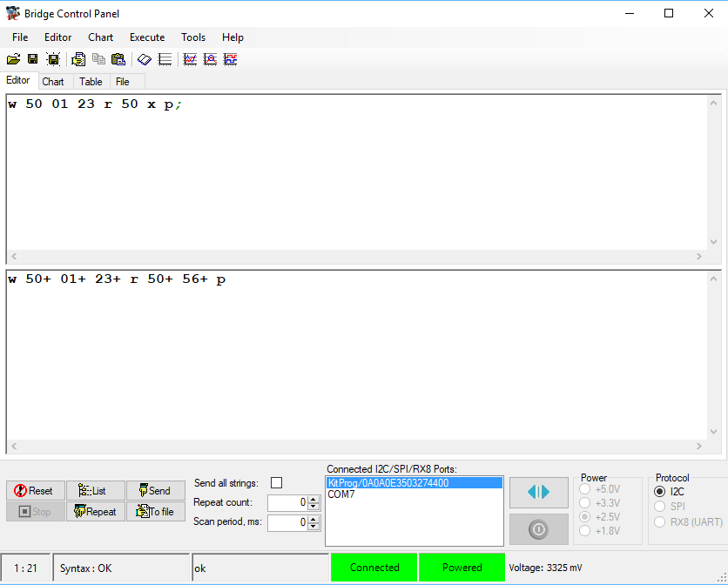This screenshot has width=728, height=585.
Task: Click the grayed Copy pages icon
Action: point(98,59)
